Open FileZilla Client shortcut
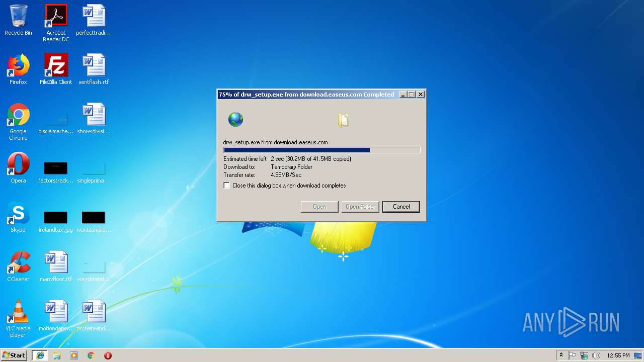 [56, 69]
